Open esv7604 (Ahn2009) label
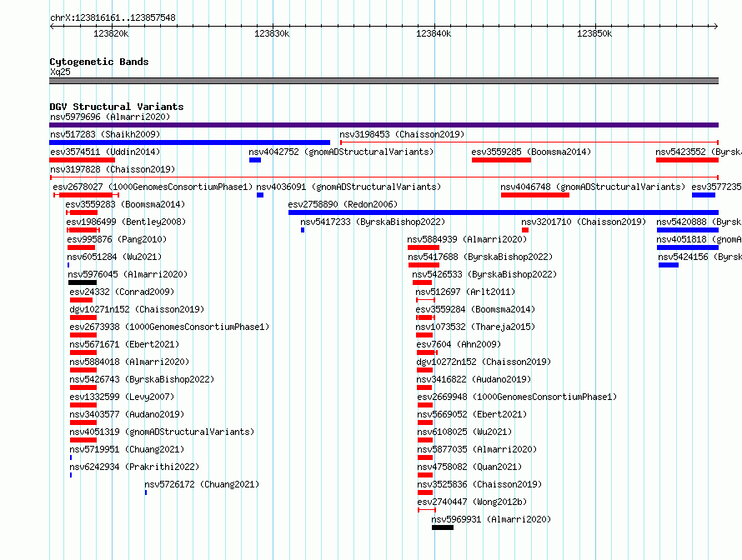The width and height of the screenshot is (742, 560). coord(459,344)
